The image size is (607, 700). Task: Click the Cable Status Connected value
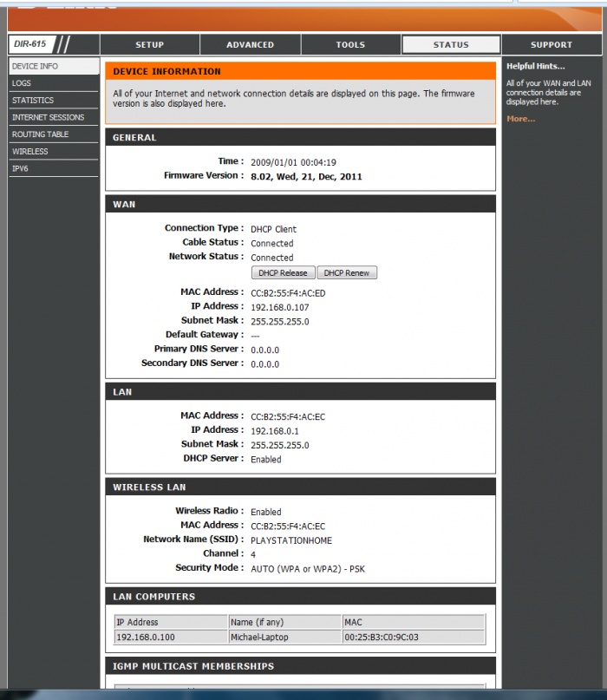pos(271,244)
